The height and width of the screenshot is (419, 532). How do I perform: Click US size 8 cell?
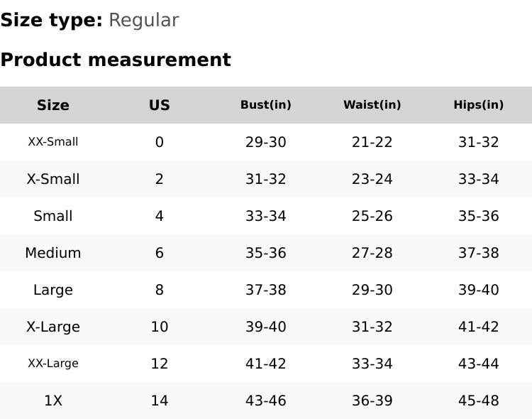coord(159,290)
